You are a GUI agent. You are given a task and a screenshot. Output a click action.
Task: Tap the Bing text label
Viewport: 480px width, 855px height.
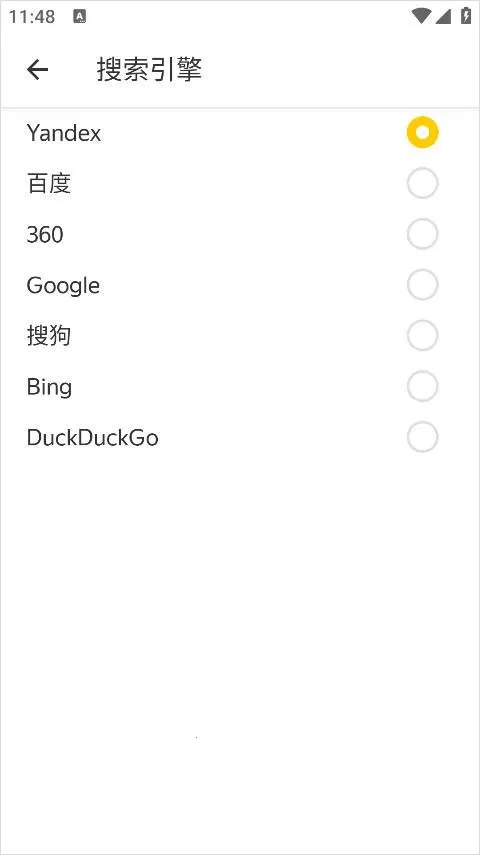[49, 388]
